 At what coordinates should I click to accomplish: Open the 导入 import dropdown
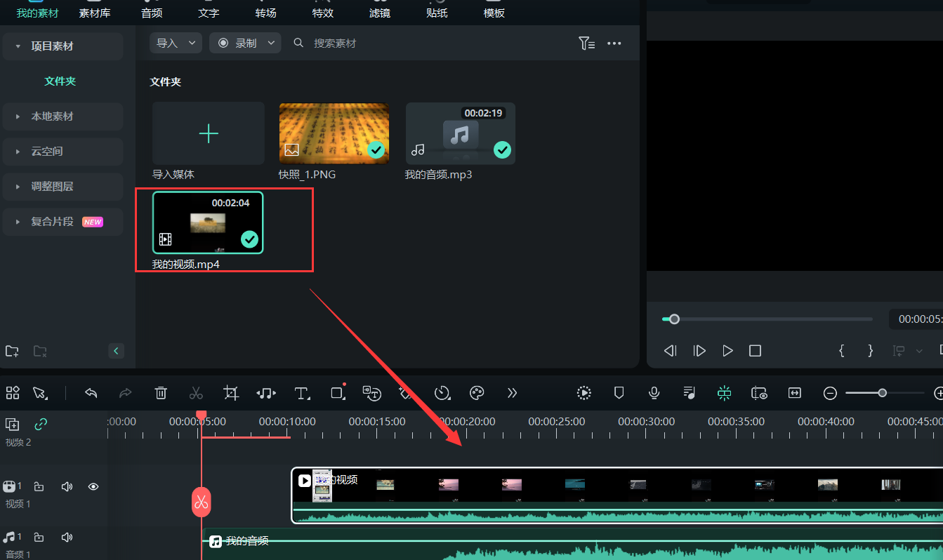tap(176, 44)
